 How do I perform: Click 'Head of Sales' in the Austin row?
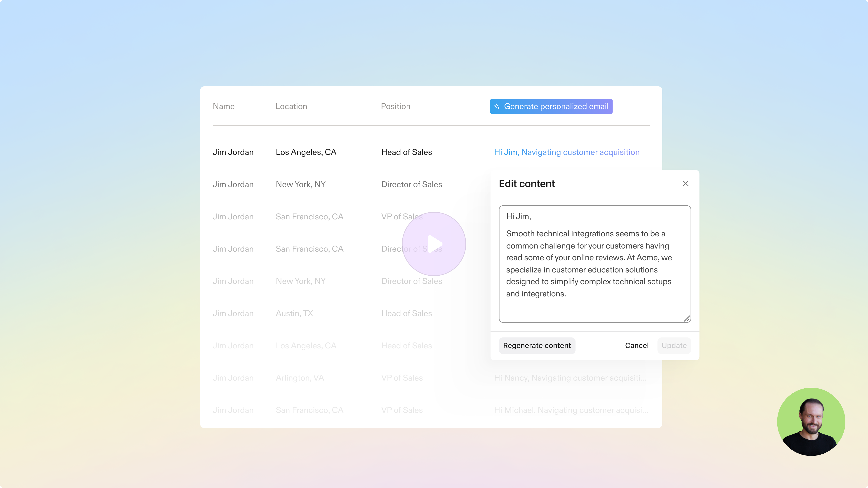pyautogui.click(x=406, y=314)
